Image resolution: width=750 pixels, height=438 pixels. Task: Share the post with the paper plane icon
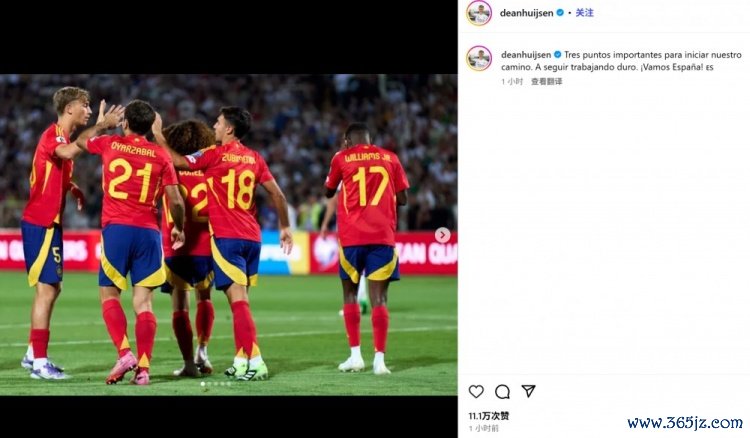pyautogui.click(x=528, y=391)
